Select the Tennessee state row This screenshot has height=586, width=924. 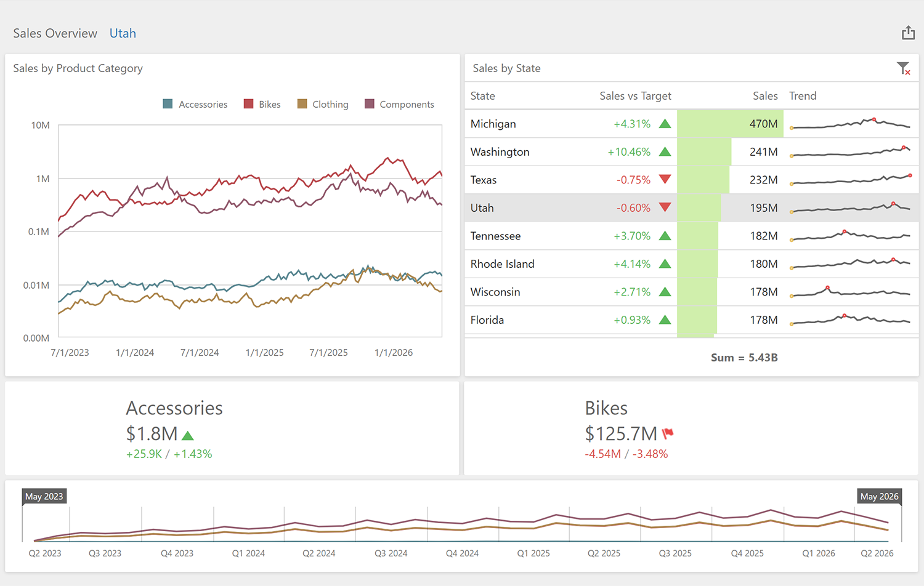tap(692, 236)
